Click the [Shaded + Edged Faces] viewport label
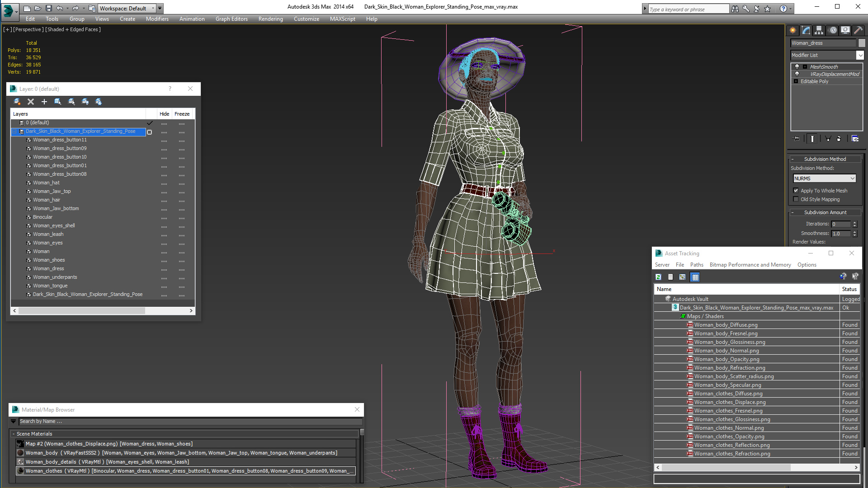 pyautogui.click(x=73, y=29)
